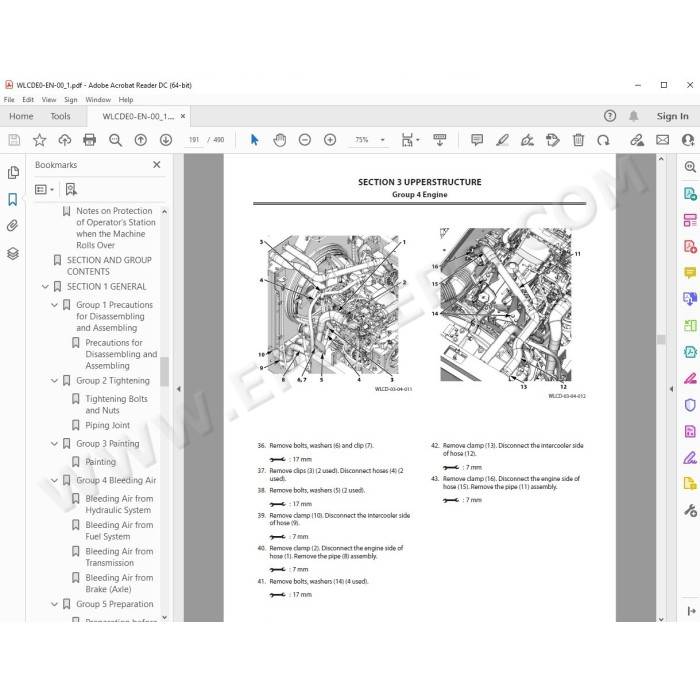Collapse Group 1 Precautions bookmark
The width and height of the screenshot is (700, 700).
[x=54, y=305]
